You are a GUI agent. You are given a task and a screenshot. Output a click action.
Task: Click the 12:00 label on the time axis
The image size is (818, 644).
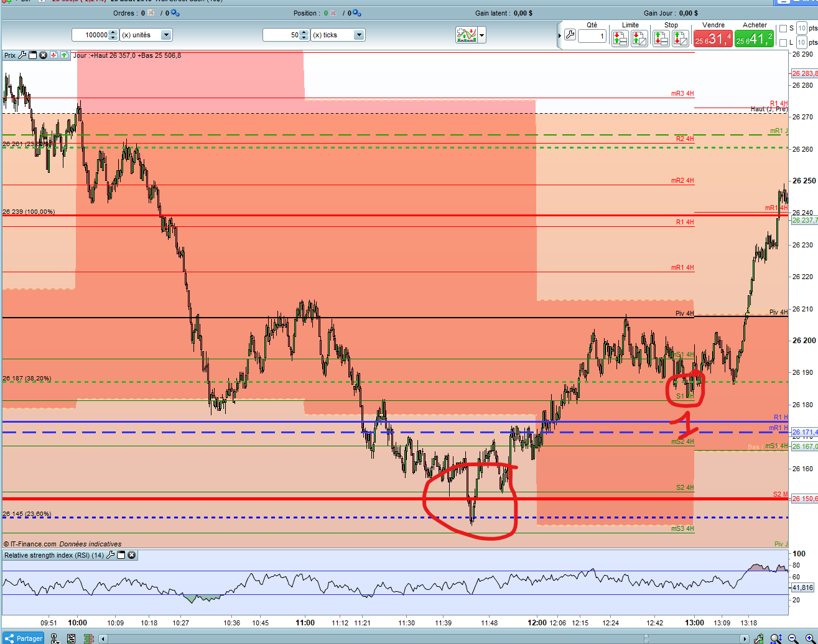click(537, 622)
